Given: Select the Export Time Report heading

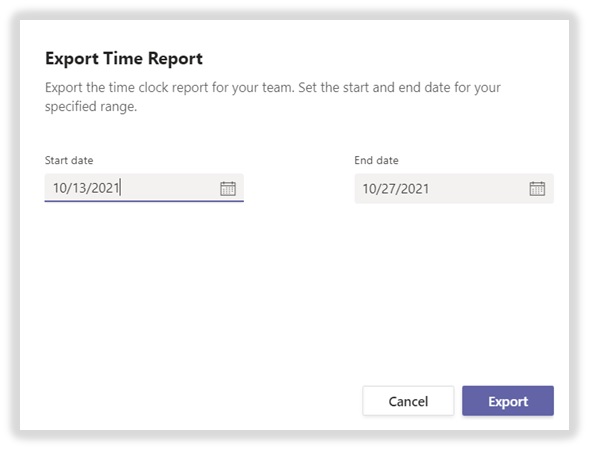Looking at the screenshot, I should click(124, 59).
